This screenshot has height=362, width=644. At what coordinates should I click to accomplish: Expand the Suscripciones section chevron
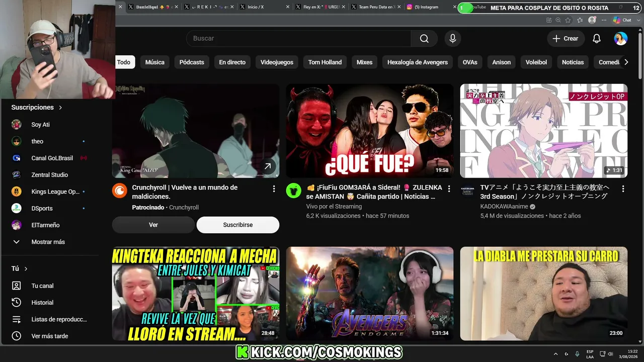pyautogui.click(x=60, y=108)
